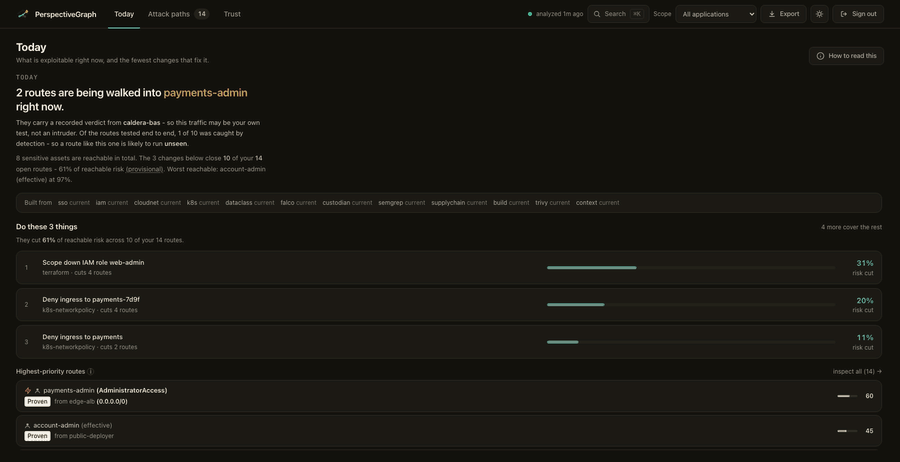The width and height of the screenshot is (900, 462).
Task: Open the Deny ingress to payments fix
Action: [x=449, y=341]
